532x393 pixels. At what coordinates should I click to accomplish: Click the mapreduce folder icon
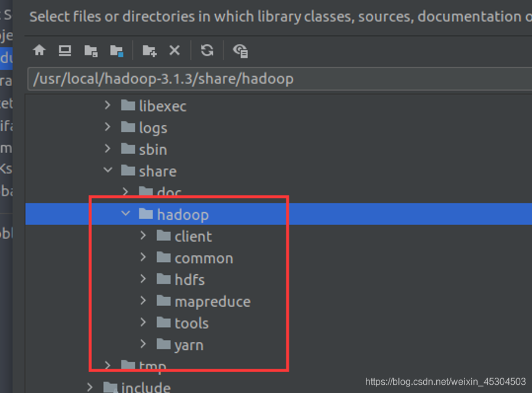pos(164,300)
